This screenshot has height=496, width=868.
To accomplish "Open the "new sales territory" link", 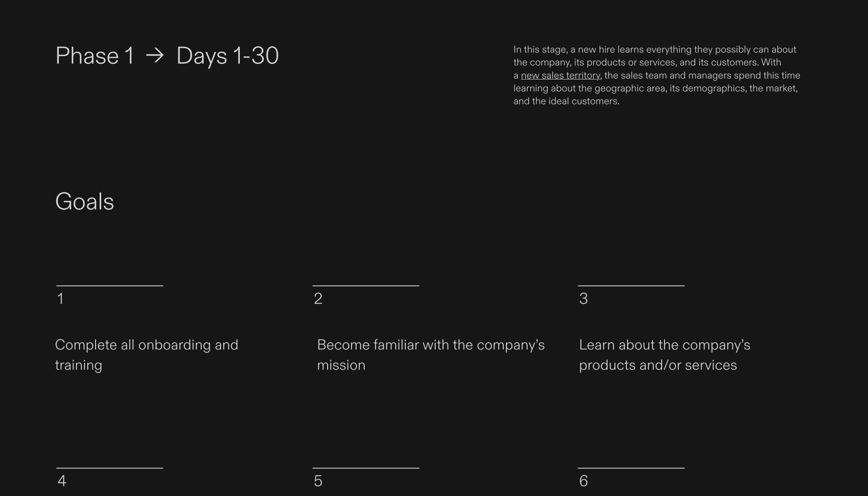I will click(560, 75).
